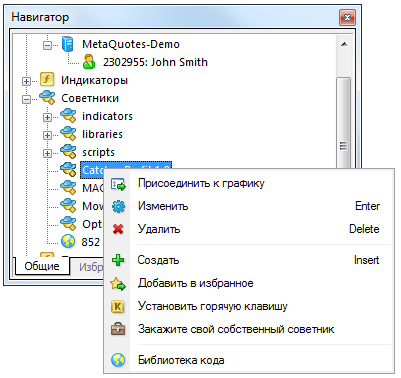Select Создать in the context menu

point(249,260)
